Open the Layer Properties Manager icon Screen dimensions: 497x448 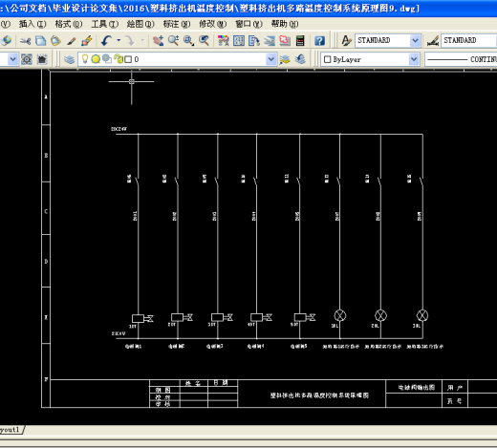click(69, 59)
